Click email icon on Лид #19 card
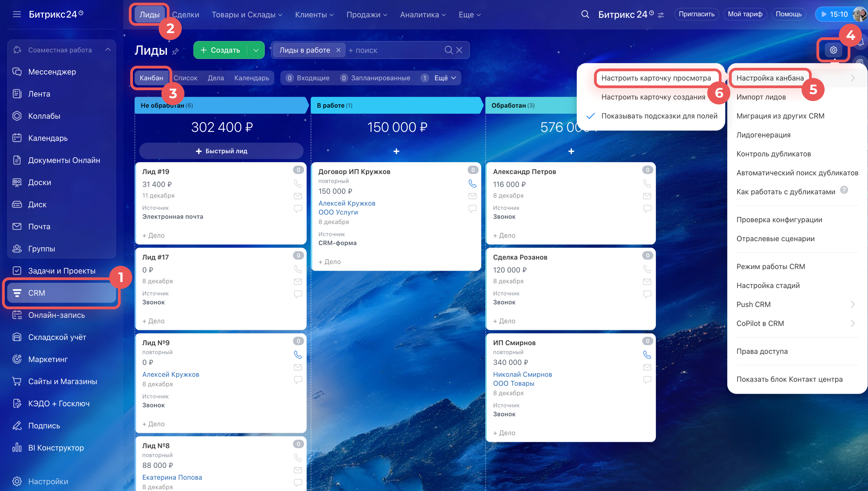 (298, 196)
